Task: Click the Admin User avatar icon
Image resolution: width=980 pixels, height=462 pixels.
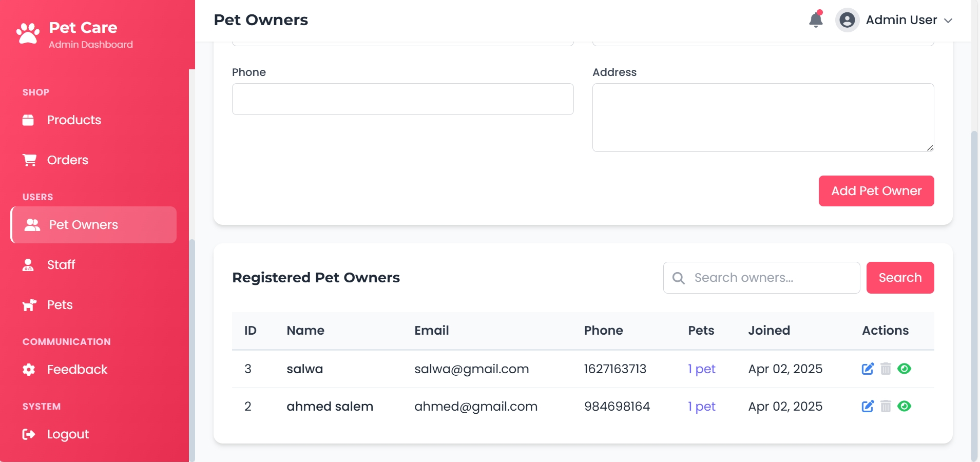Action: click(x=847, y=20)
